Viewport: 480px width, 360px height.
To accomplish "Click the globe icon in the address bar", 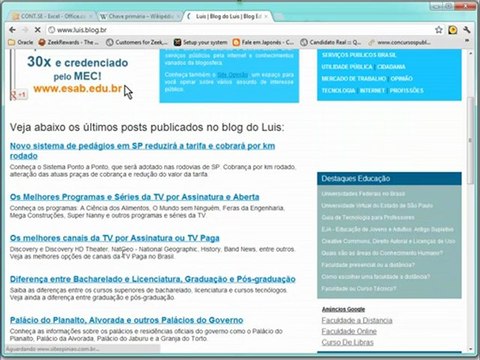I will [51, 30].
